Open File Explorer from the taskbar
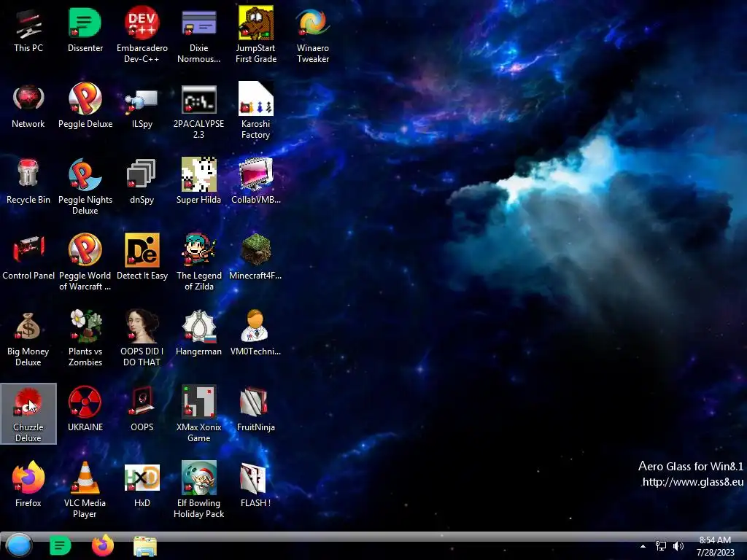Screen dimensions: 747x560 point(145,546)
